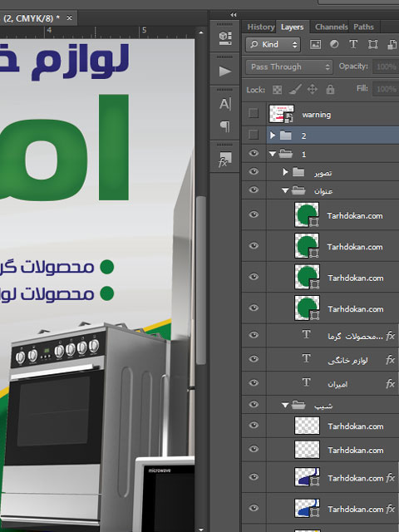This screenshot has width=399, height=532.
Task: Collapse the عنوان group arrow
Action: pyautogui.click(x=285, y=190)
